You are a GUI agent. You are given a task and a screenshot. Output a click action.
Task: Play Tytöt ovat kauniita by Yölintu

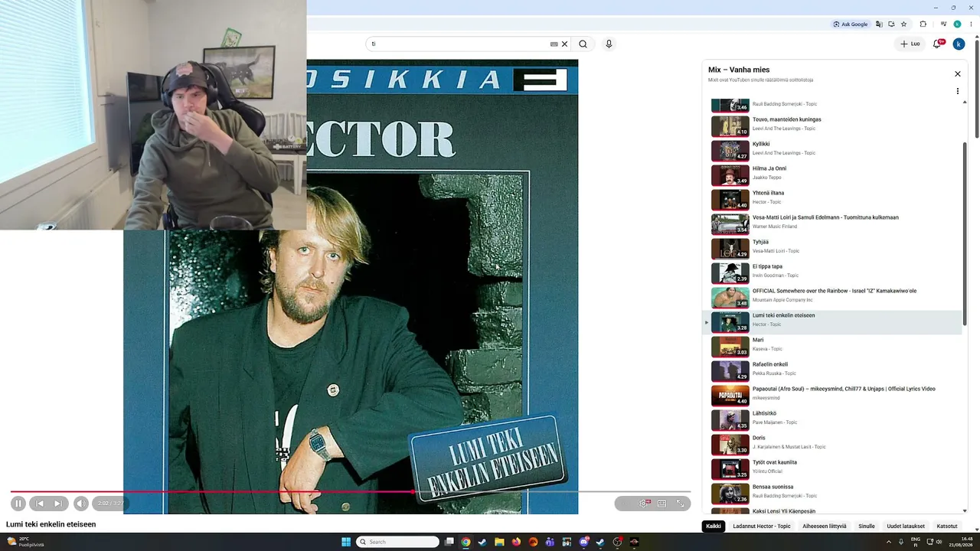(x=832, y=468)
